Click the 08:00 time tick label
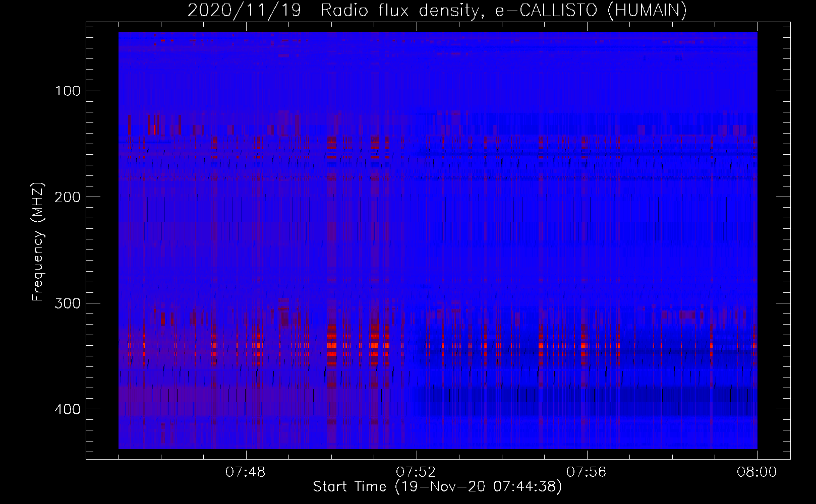This screenshot has width=816, height=504. point(756,472)
